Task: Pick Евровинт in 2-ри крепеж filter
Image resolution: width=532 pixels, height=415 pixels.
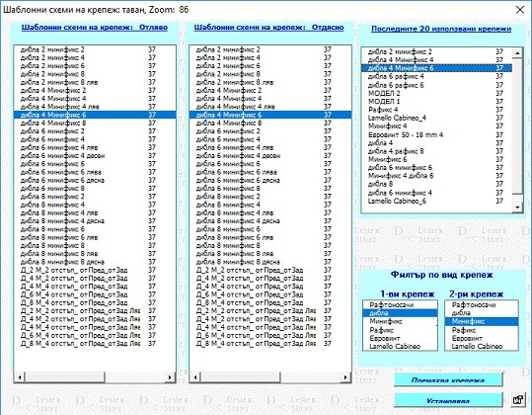Action: coord(482,338)
